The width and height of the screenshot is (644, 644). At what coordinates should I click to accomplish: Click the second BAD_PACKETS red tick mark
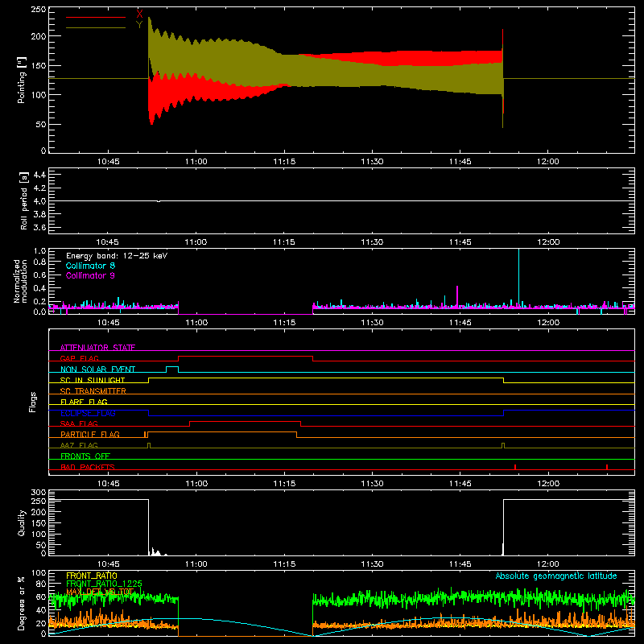point(607,467)
